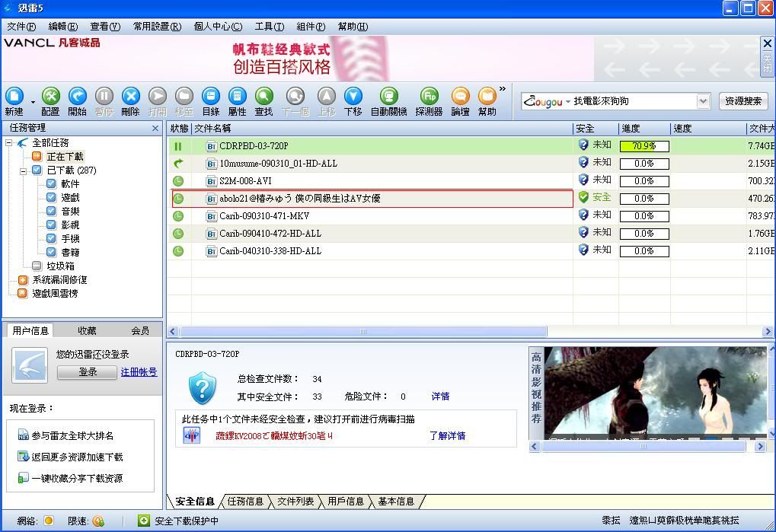Collapse the 全部任務 tree node
This screenshot has height=532, width=776.
pyautogui.click(x=9, y=142)
